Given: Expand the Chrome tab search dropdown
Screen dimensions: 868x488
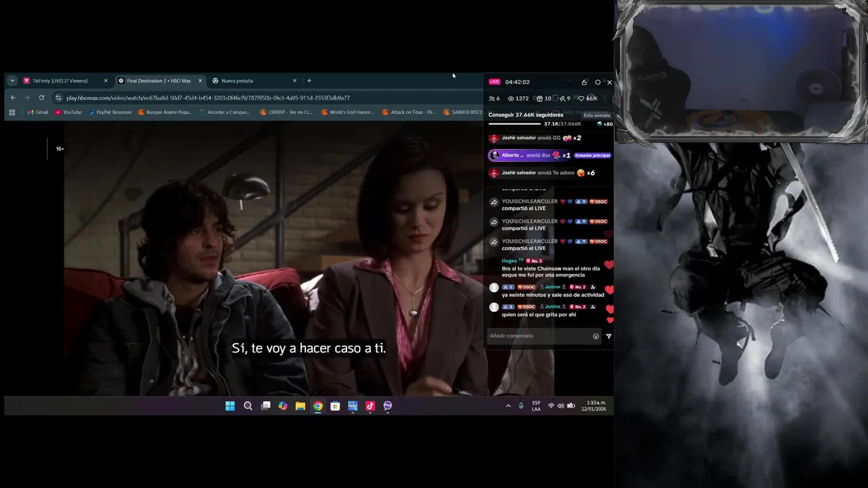Looking at the screenshot, I should pos(12,81).
